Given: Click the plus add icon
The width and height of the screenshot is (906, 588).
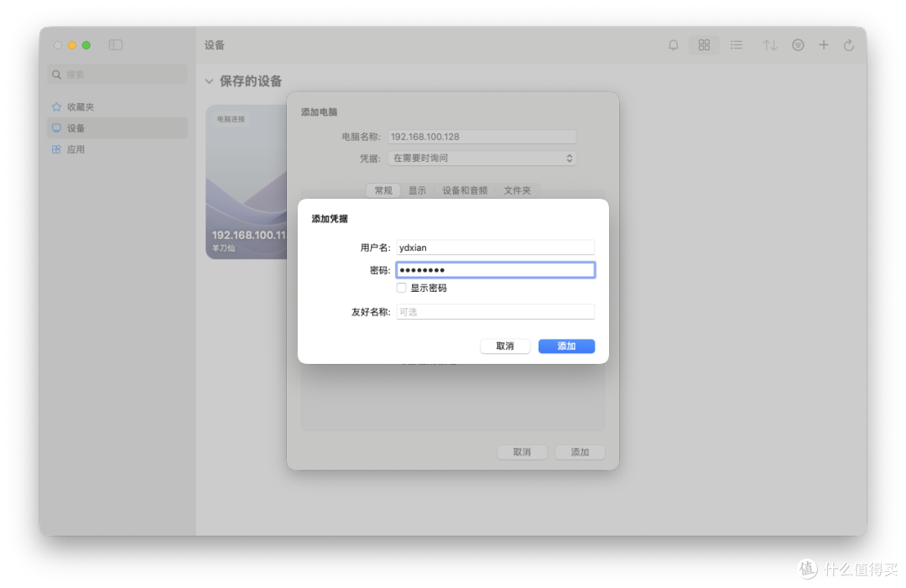Looking at the screenshot, I should pyautogui.click(x=824, y=45).
